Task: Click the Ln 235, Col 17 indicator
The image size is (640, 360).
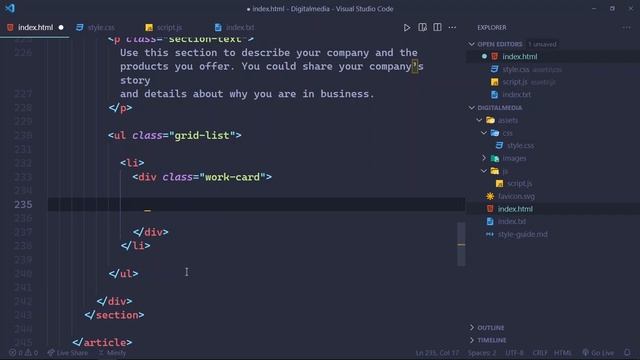Action: 437,353
